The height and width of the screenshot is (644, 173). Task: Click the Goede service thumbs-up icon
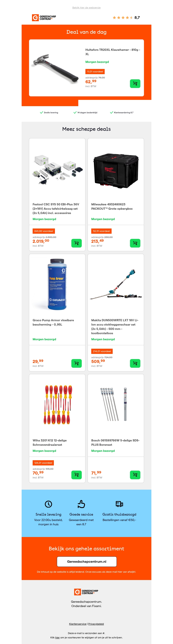pos(81,504)
